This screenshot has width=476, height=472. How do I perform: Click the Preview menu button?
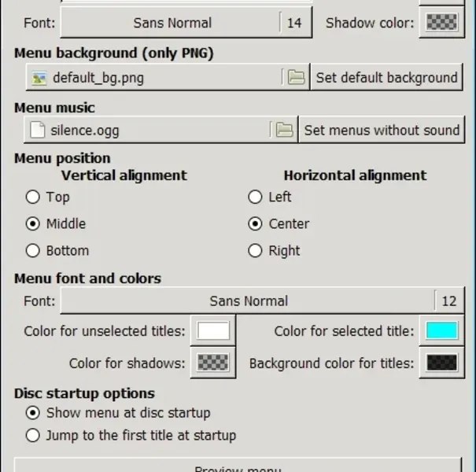click(x=238, y=465)
